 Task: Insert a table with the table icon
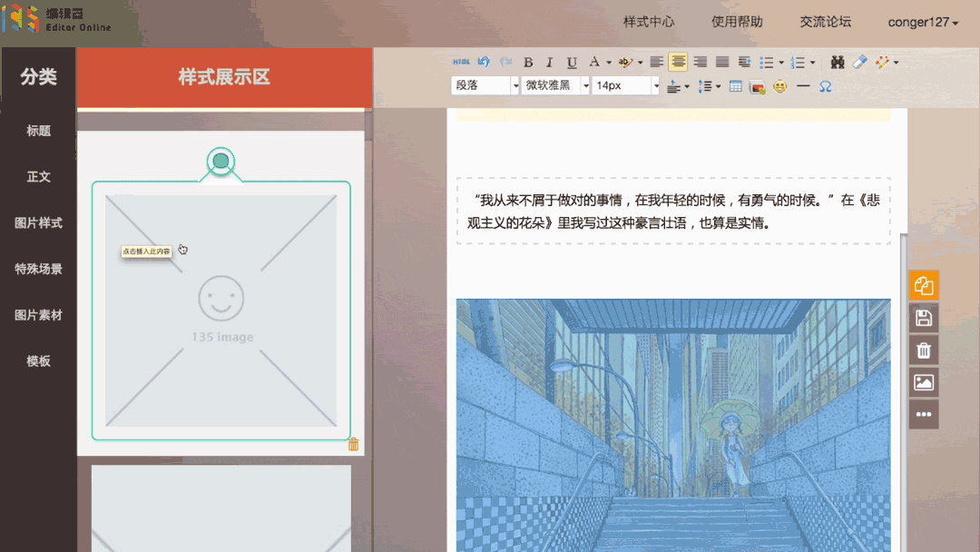[x=734, y=86]
